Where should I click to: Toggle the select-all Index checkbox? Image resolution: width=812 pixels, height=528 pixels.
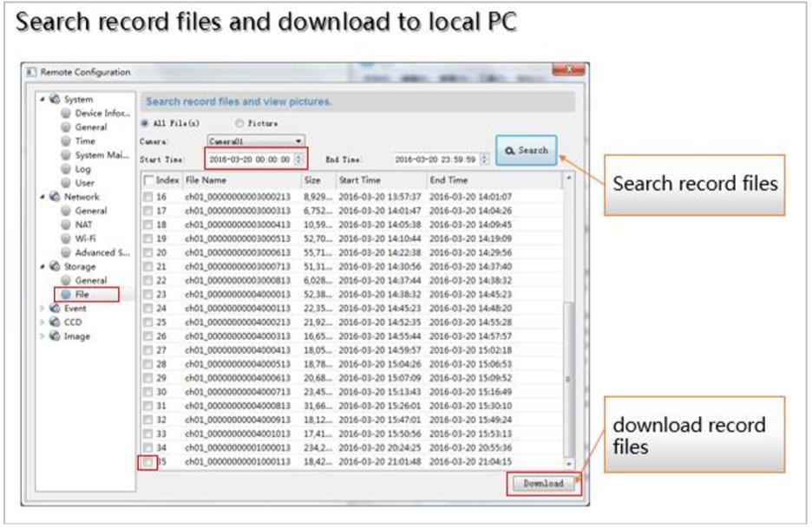click(x=148, y=180)
